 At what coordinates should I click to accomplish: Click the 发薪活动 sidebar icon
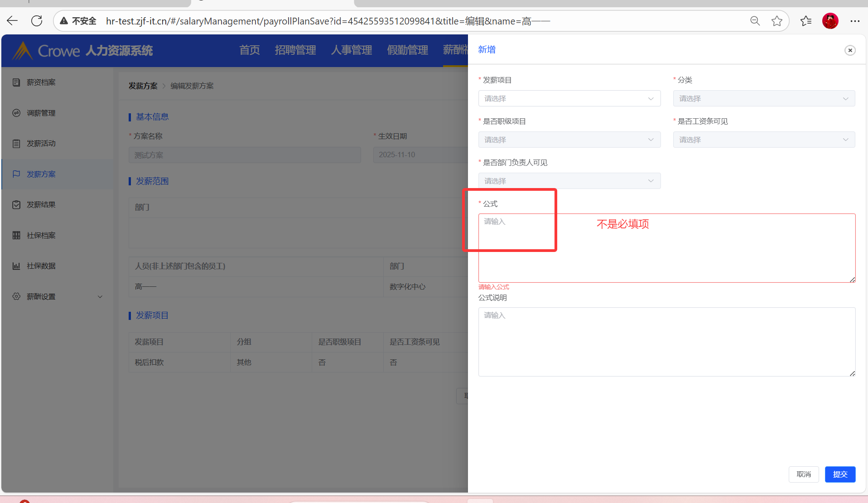(x=16, y=143)
